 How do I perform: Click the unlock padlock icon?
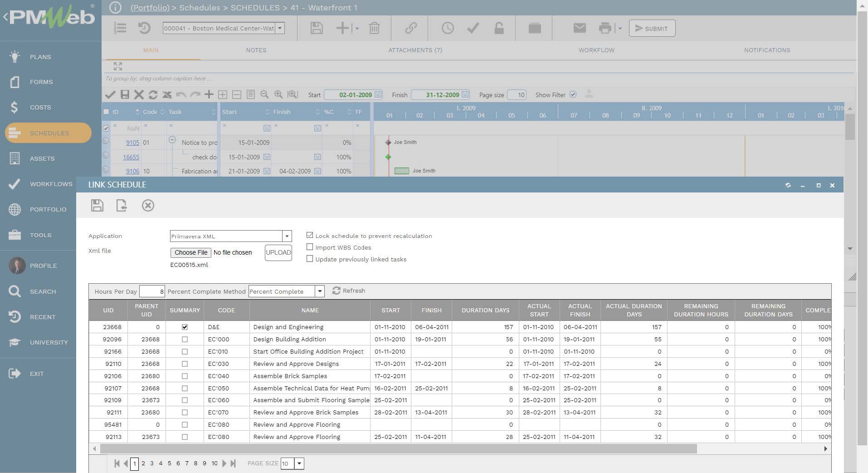499,28
